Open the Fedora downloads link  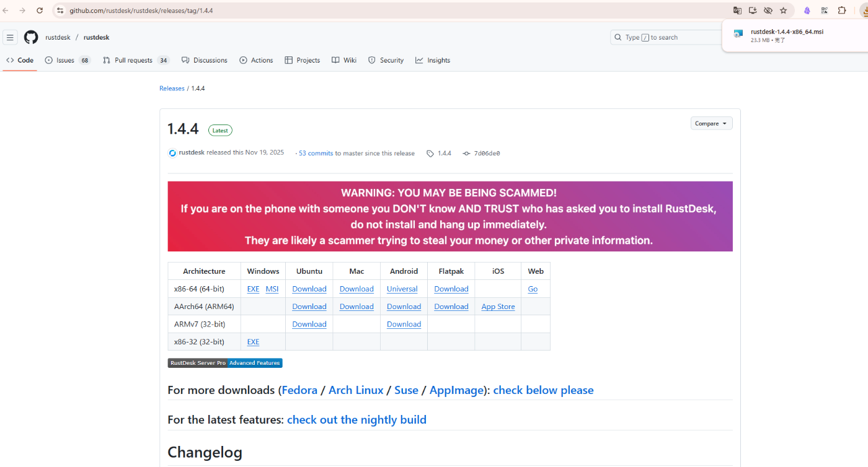click(x=299, y=390)
